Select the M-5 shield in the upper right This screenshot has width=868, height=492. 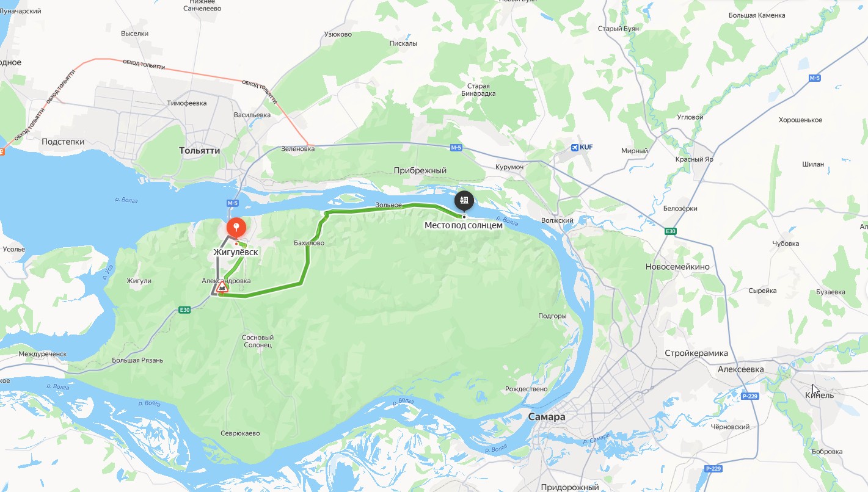(x=815, y=78)
